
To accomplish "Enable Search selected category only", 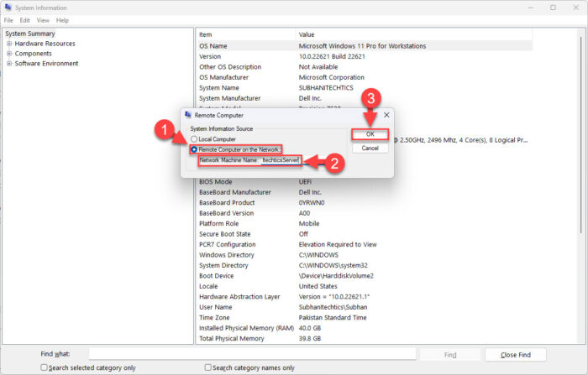I will [44, 367].
